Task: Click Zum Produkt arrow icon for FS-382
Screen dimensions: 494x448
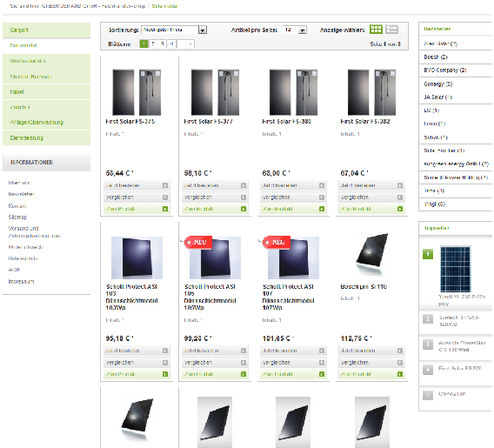Action: click(x=400, y=209)
